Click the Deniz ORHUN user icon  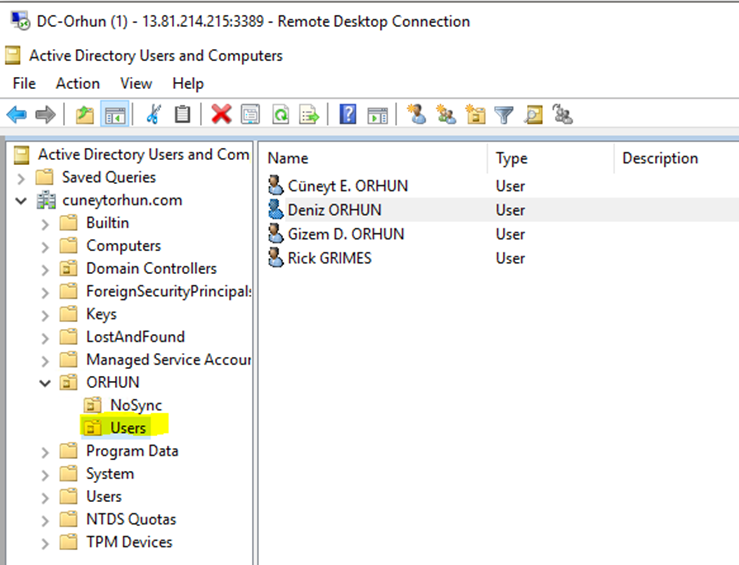276,209
